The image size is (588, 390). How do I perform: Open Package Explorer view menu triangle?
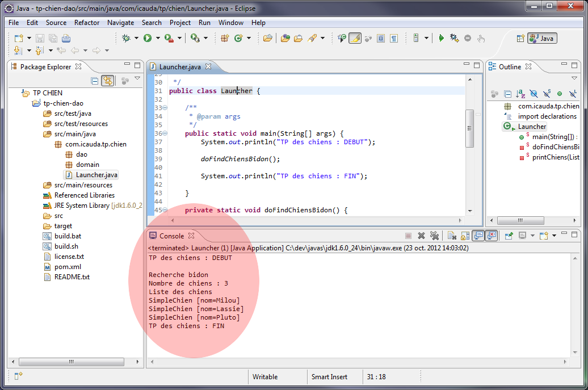pyautogui.click(x=137, y=79)
